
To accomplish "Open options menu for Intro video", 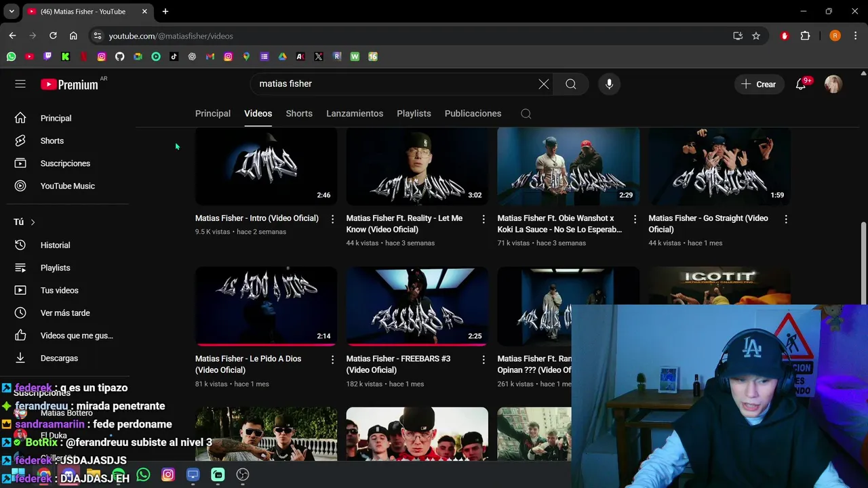I will 332,219.
